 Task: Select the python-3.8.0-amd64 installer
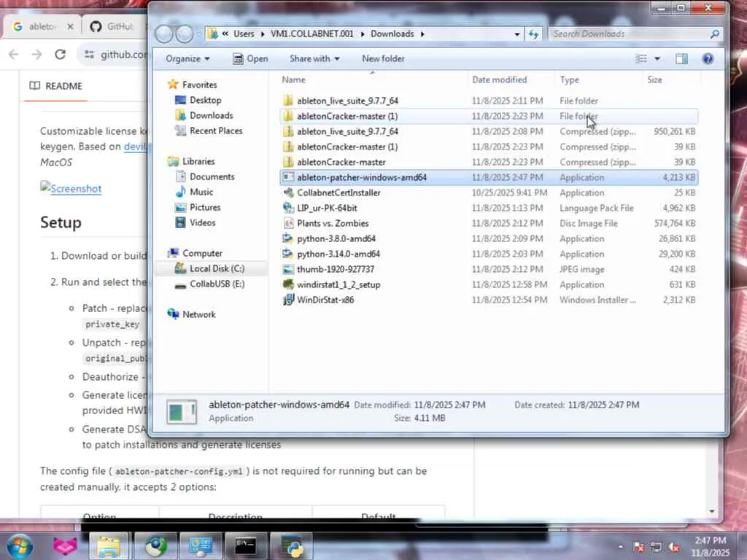(x=489, y=238)
